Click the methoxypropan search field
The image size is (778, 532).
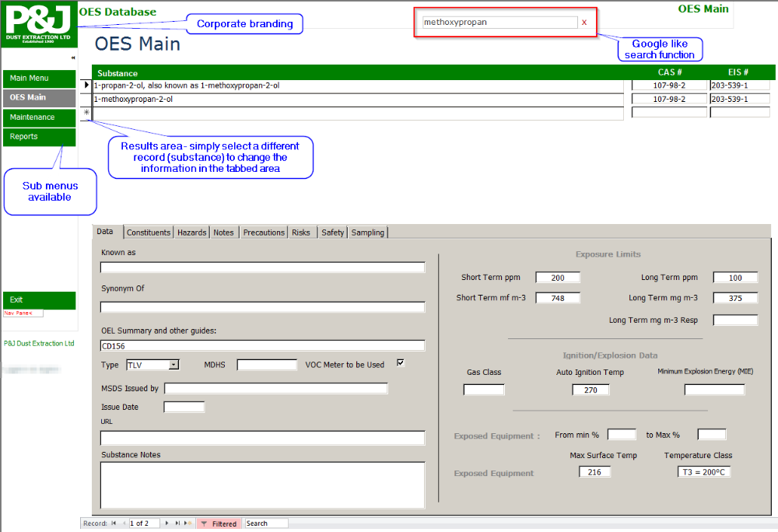(499, 23)
